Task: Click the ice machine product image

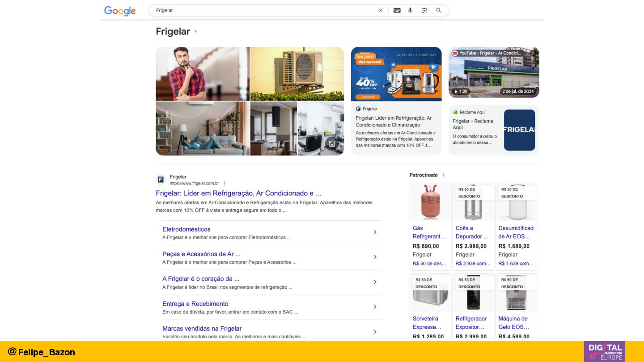Action: 516,293
